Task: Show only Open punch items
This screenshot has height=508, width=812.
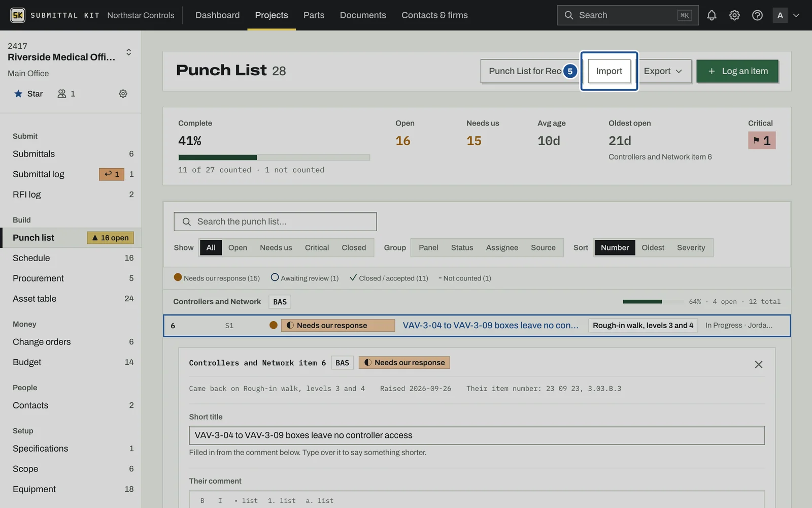Action: (238, 247)
